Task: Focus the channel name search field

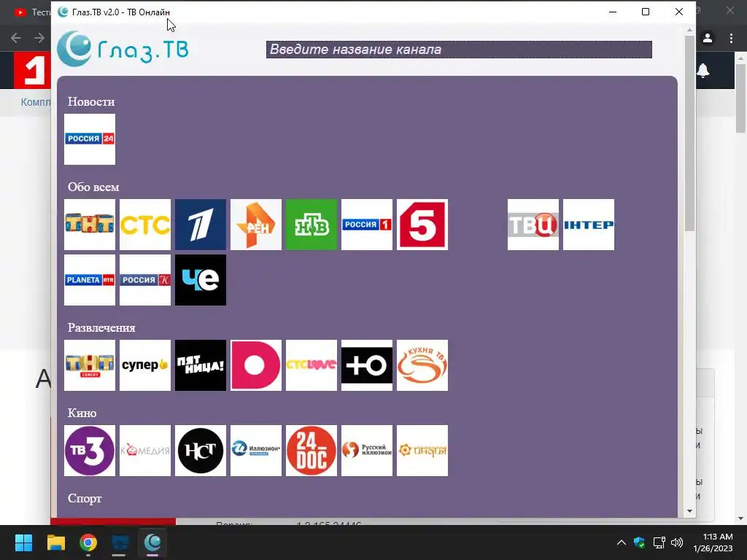Action: click(x=459, y=50)
